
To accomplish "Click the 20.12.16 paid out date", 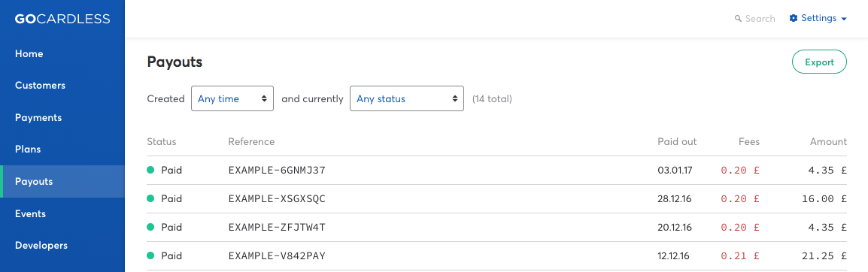I will (674, 227).
